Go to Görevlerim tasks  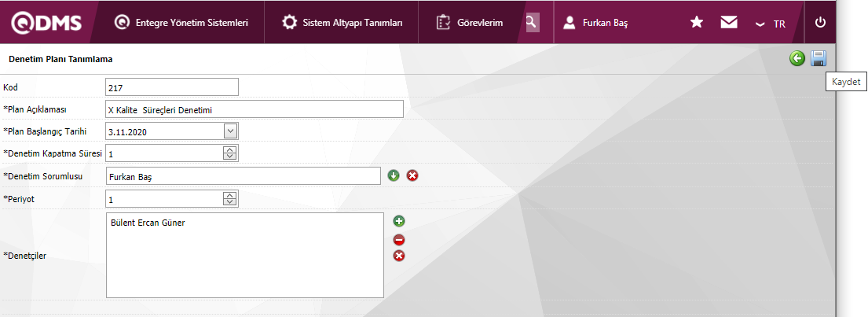470,23
